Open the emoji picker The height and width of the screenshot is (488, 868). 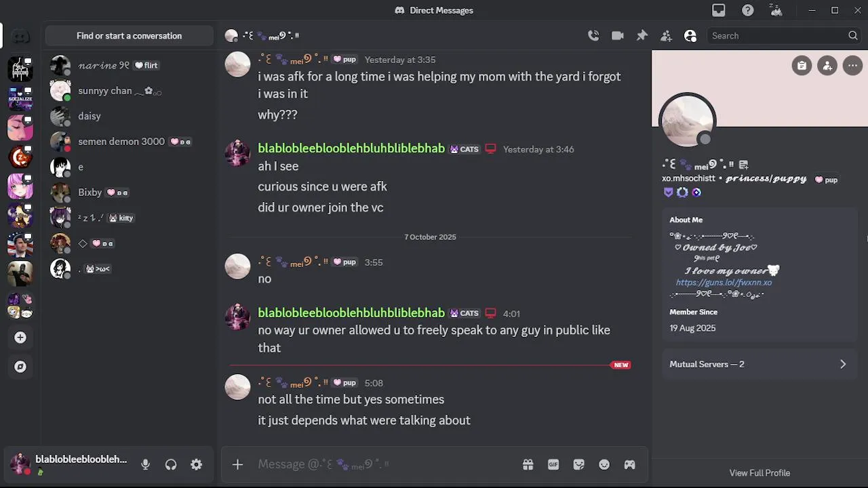pyautogui.click(x=604, y=464)
